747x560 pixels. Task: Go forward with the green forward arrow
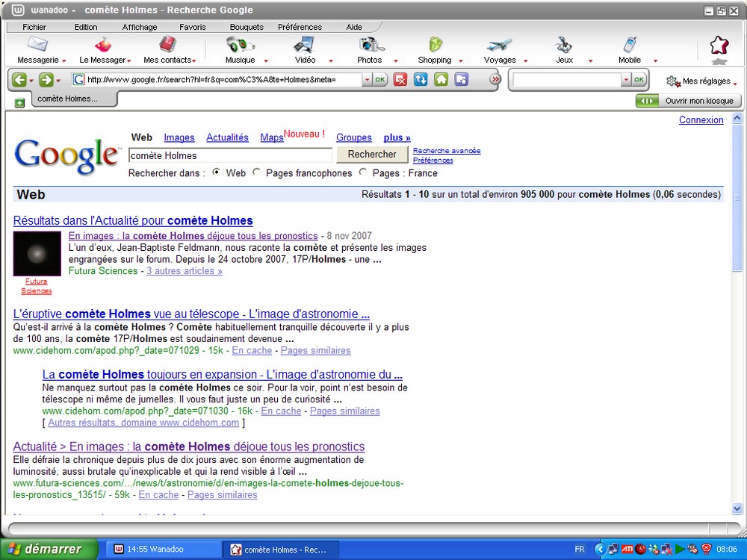click(46, 80)
